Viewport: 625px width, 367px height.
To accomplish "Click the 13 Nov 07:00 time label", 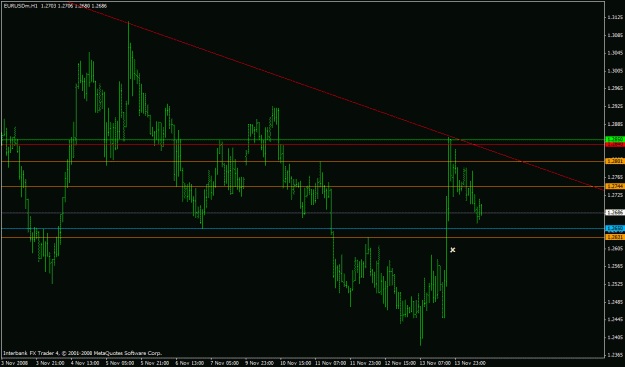I will tap(434, 363).
